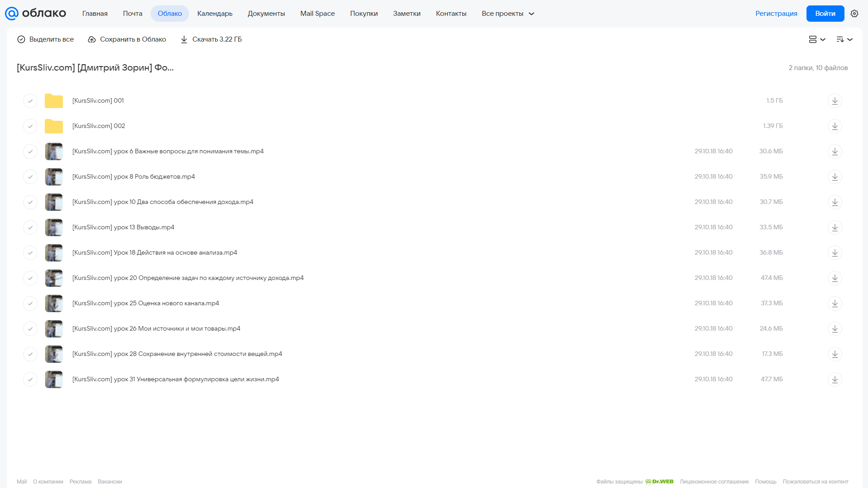Download the урок 8 Роль бюджетов file
Image resolution: width=868 pixels, height=488 pixels.
point(835,176)
